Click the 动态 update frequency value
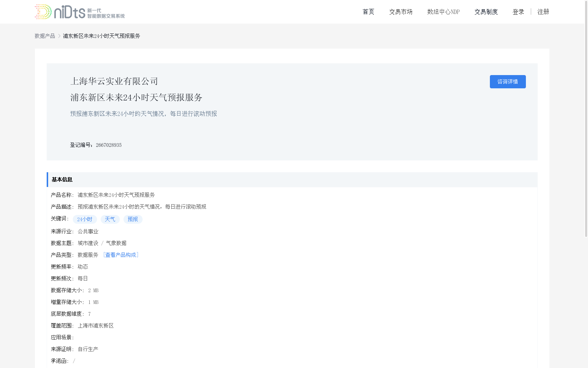This screenshot has width=588, height=368. [83, 267]
